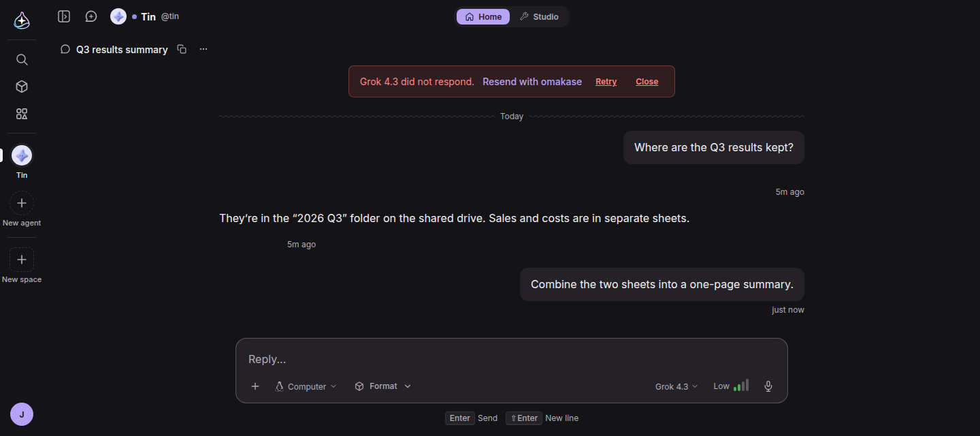The width and height of the screenshot is (980, 436).
Task: Click the @tin handle in header
Action: [170, 16]
